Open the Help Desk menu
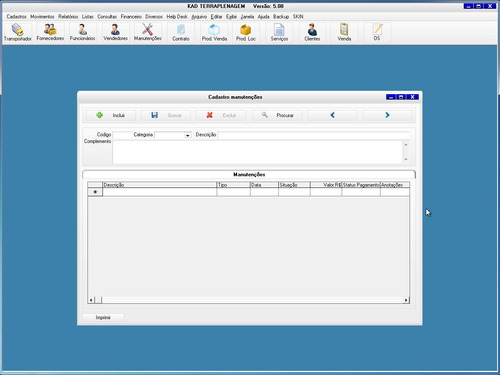 (177, 17)
